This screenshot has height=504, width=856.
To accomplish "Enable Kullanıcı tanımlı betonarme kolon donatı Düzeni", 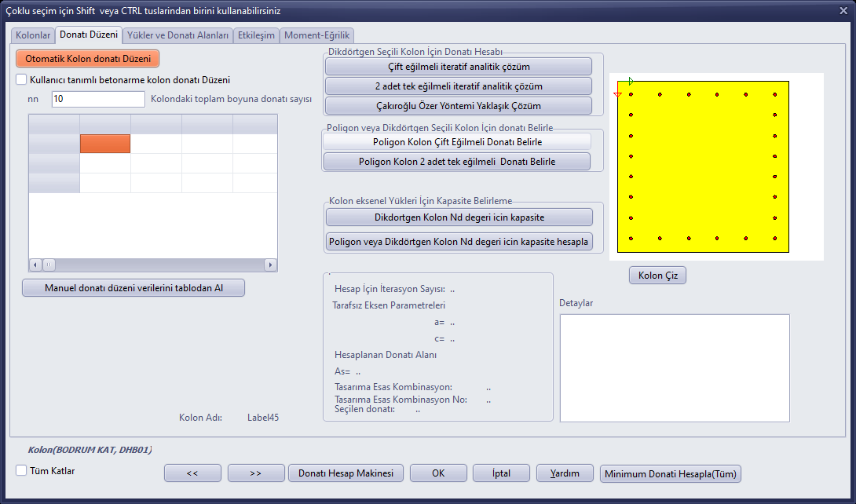I will point(21,79).
